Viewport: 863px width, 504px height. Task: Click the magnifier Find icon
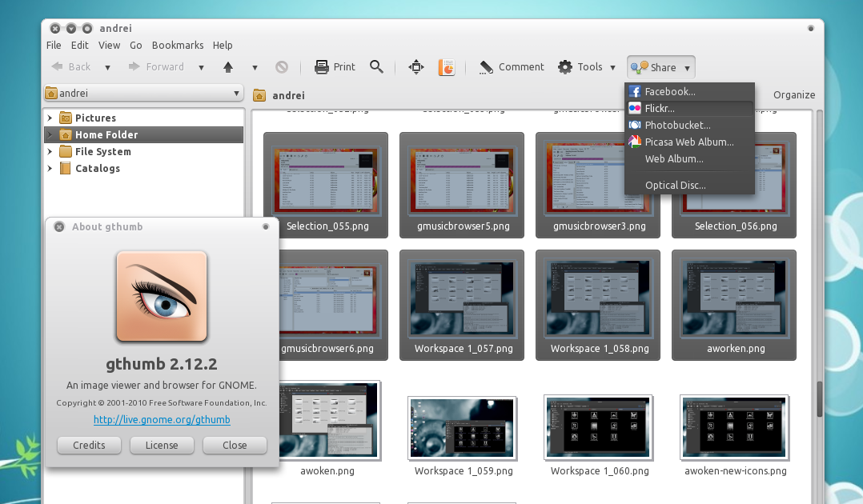tap(376, 67)
